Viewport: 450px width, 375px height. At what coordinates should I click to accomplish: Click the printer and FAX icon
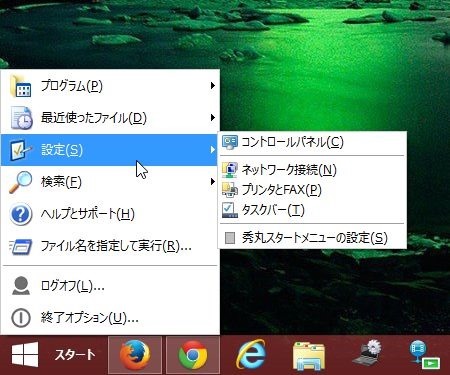[230, 190]
